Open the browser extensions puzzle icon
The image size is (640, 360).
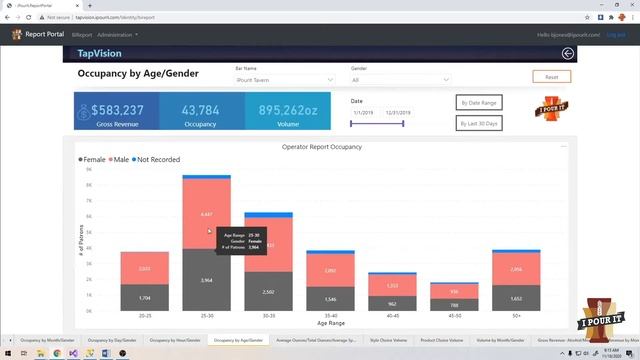point(611,17)
